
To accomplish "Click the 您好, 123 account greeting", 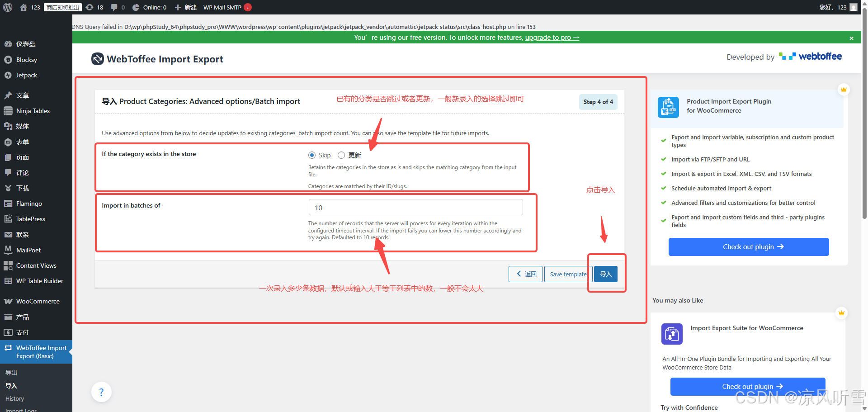I will [x=833, y=7].
